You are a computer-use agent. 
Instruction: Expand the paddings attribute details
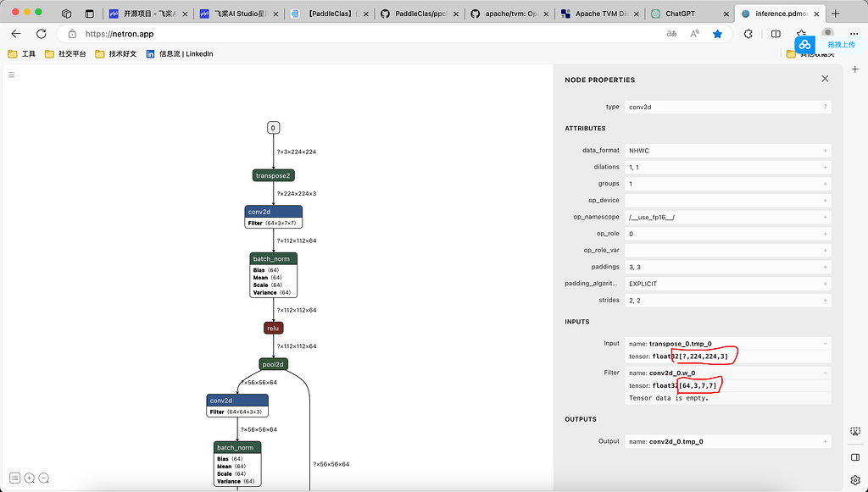(825, 268)
